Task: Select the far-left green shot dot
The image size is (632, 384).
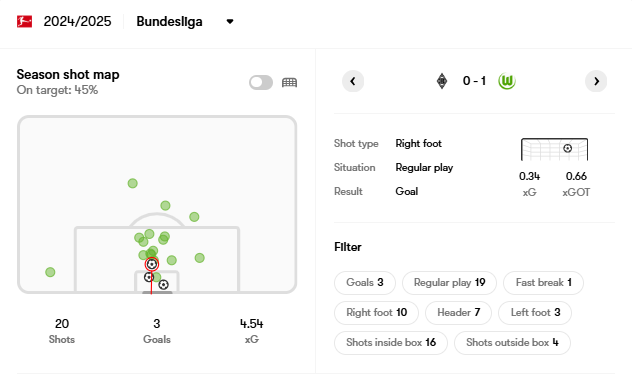Action: coord(50,272)
